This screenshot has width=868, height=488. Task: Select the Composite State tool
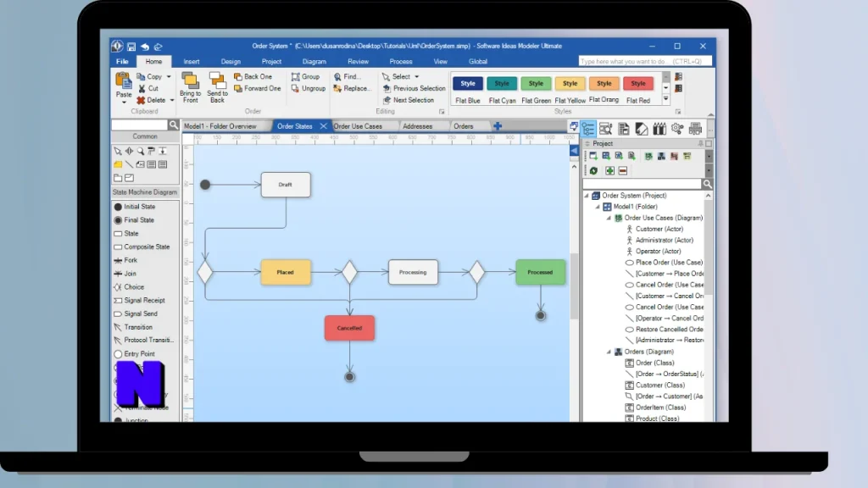click(x=142, y=247)
